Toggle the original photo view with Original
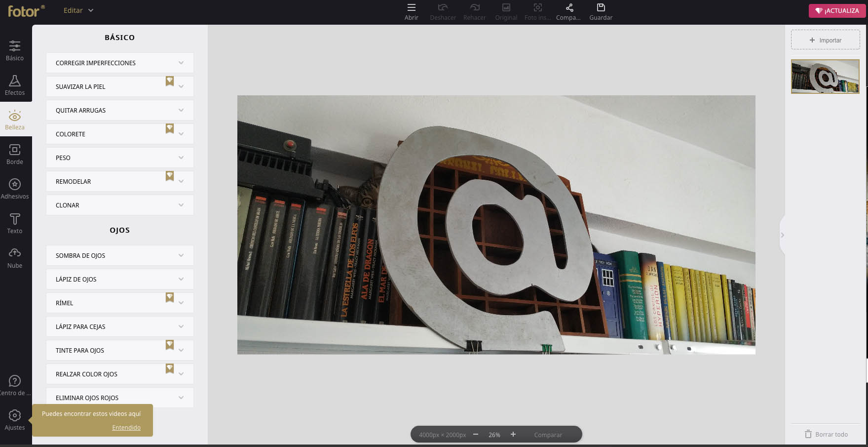Screen dimensions: 868x447 (x=506, y=11)
